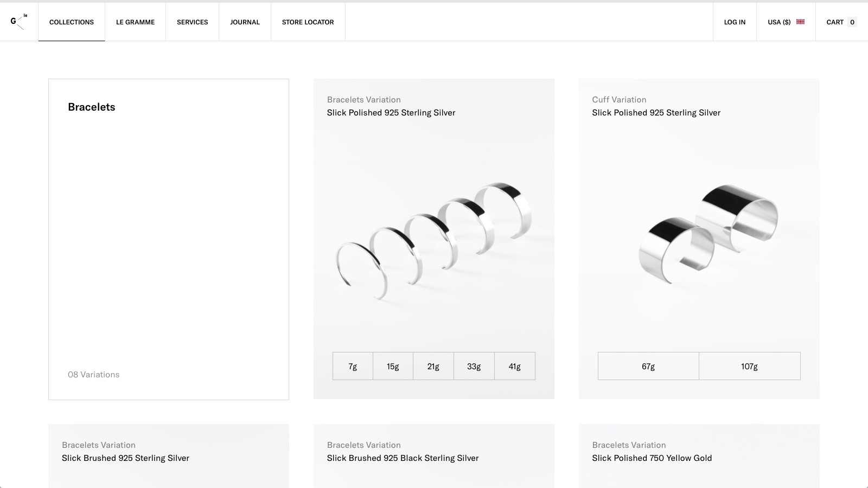Open Slick Polished 750 Yellow Gold variation

point(652,458)
